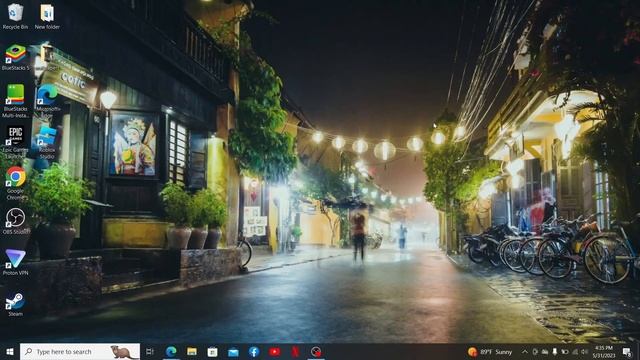640x360 pixels.
Task: Open BlueStacks Multi-Instance Manager shortcut
Action: 16,101
